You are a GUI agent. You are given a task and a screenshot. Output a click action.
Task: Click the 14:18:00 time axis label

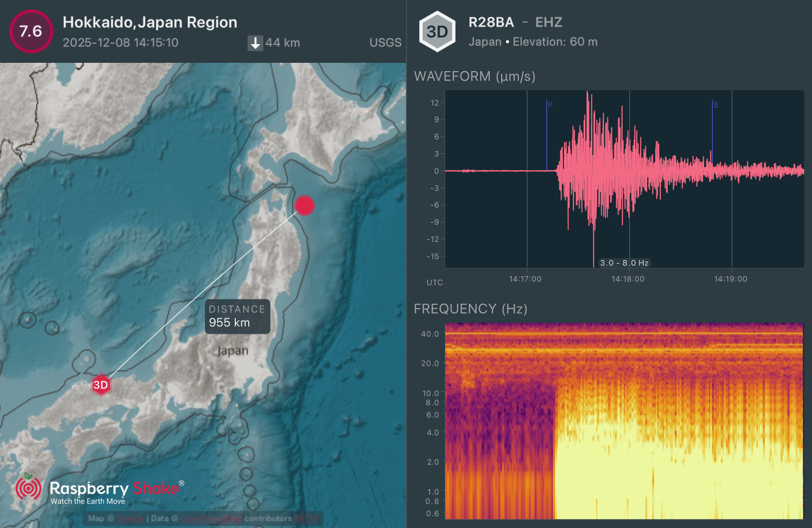(x=628, y=279)
